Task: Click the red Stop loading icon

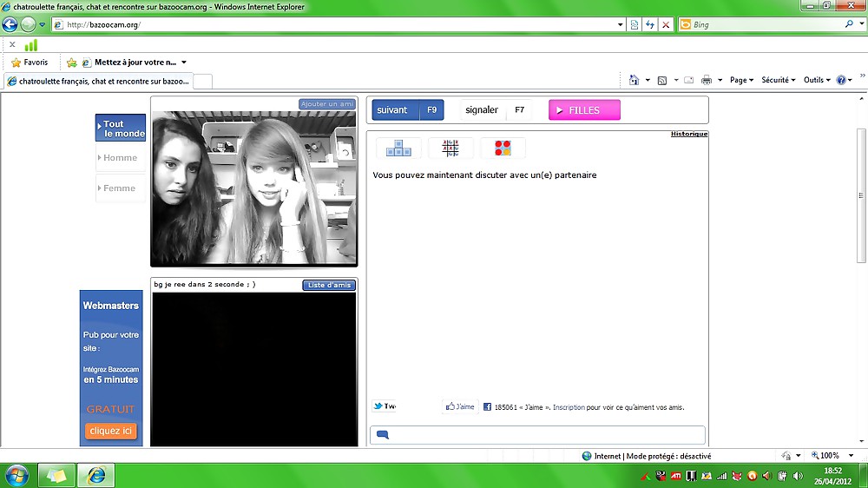Action: [666, 25]
